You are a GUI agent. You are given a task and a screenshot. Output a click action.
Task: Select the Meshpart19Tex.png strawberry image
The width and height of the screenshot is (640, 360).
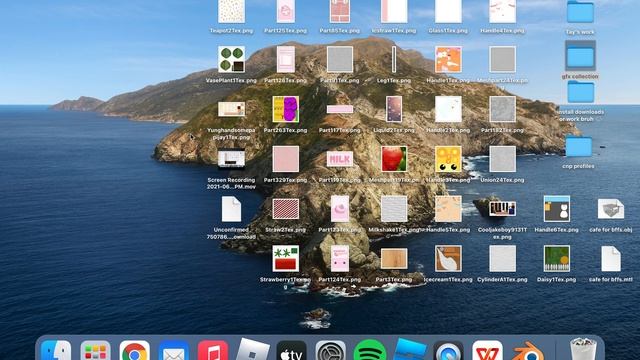tap(394, 159)
